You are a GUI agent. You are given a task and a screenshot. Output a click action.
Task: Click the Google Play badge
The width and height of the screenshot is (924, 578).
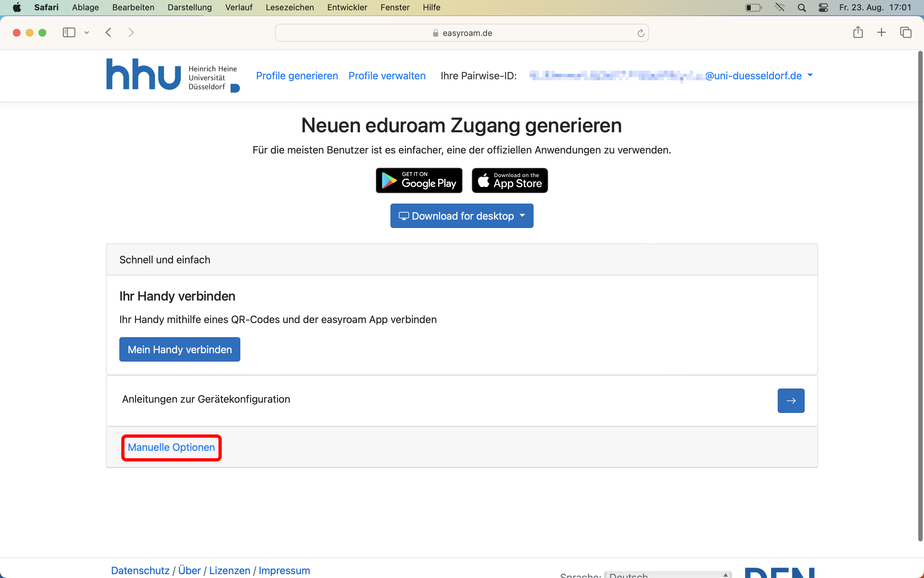(419, 180)
